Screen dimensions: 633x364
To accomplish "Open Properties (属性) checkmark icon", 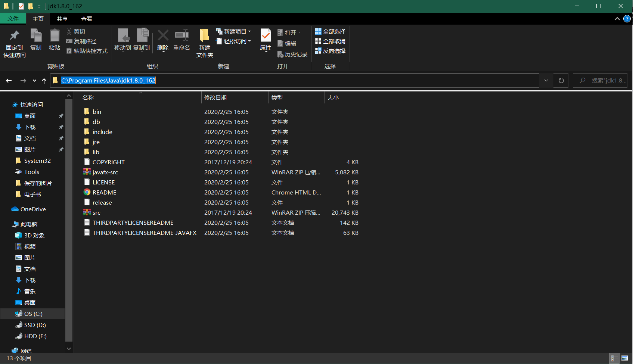I will pos(266,36).
